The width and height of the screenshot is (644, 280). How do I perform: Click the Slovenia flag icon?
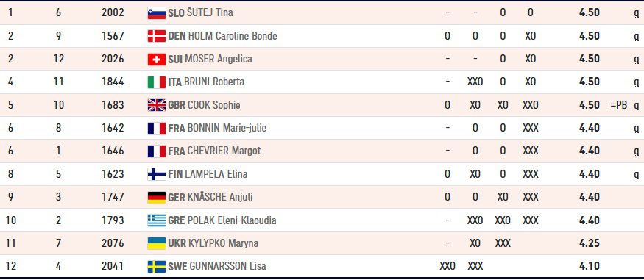[x=157, y=13]
